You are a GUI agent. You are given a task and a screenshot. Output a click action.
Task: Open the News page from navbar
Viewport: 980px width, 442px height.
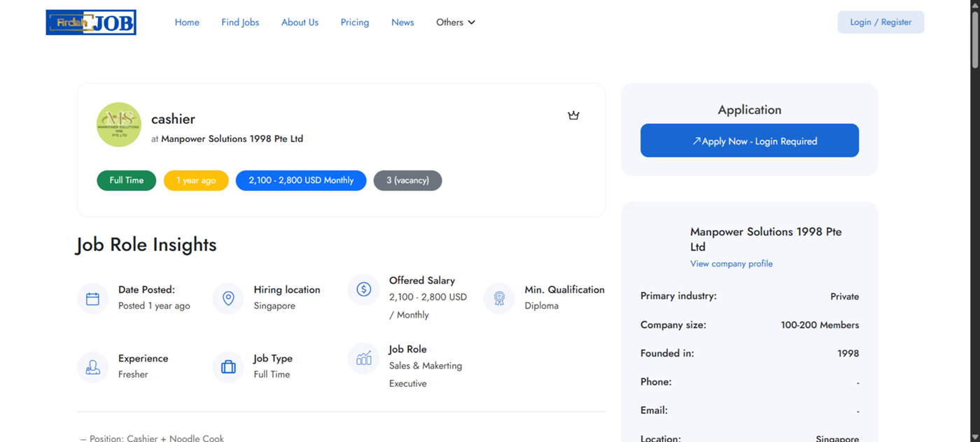click(402, 22)
